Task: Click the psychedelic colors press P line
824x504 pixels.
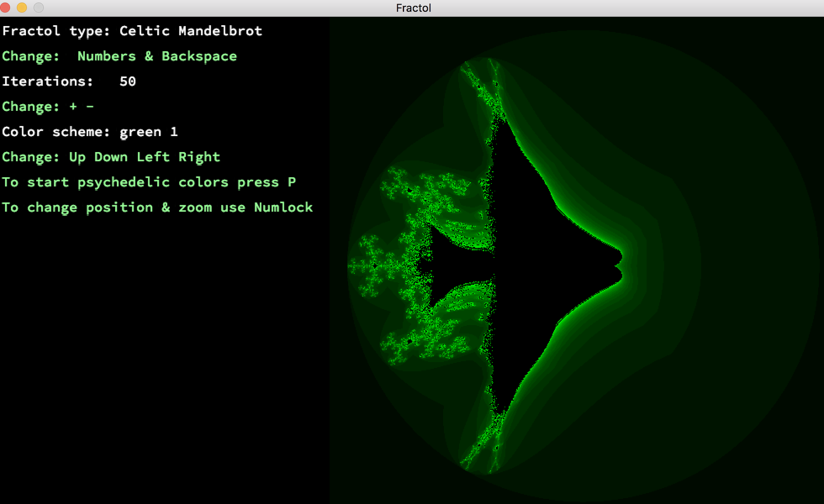Action: pyautogui.click(x=148, y=182)
